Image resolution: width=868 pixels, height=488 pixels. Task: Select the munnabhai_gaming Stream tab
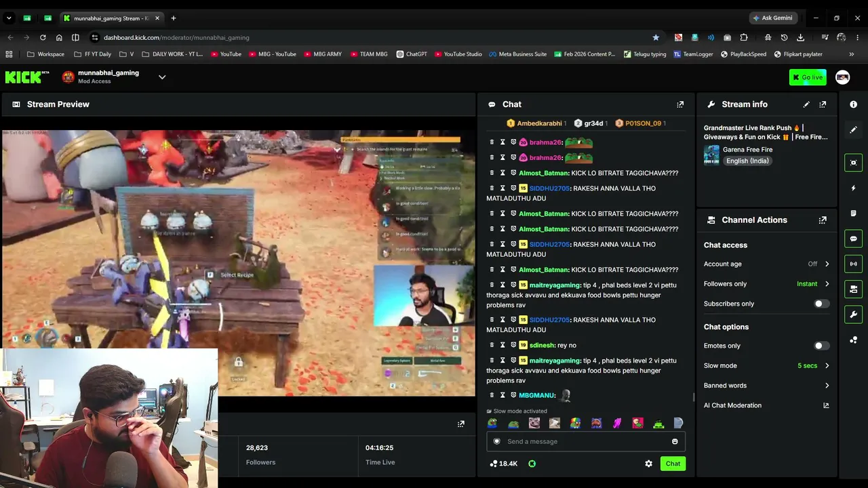tap(111, 18)
